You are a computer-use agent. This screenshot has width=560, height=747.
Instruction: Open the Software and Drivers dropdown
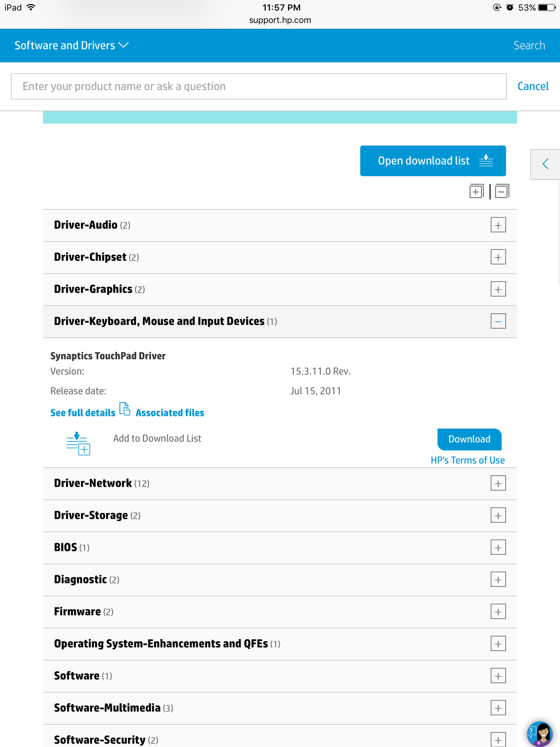[72, 45]
